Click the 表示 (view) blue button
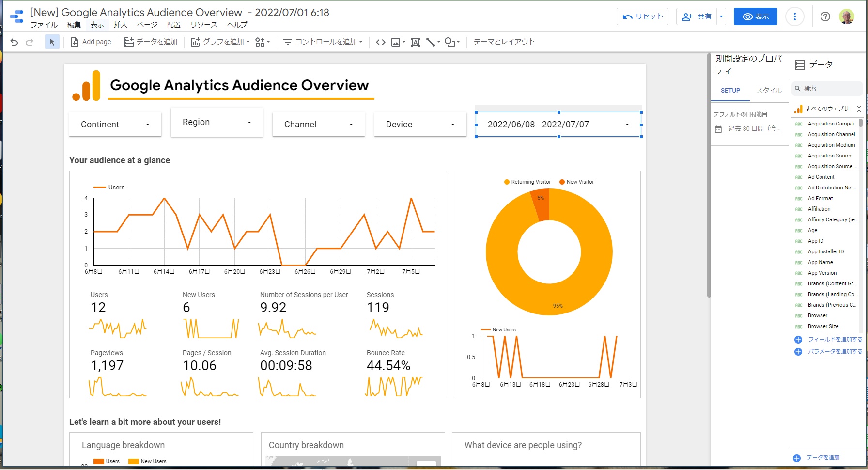 (x=755, y=16)
